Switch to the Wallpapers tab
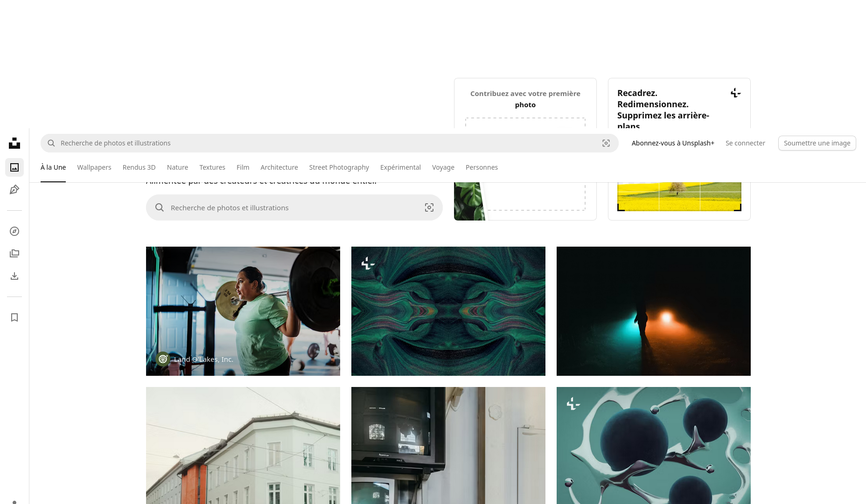This screenshot has height=504, width=866. click(x=94, y=167)
